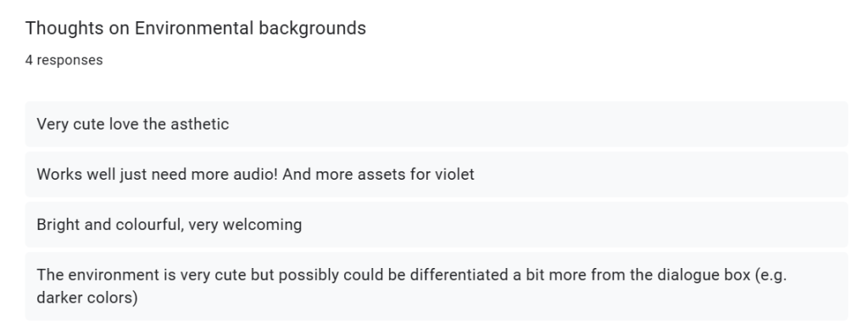The width and height of the screenshot is (868, 335).
Task: Select the 'Bright and colourful, very welcoming' response
Action: [437, 225]
